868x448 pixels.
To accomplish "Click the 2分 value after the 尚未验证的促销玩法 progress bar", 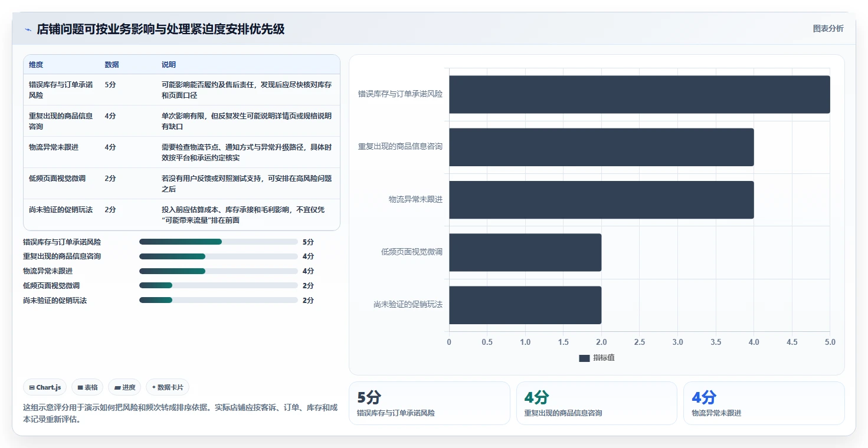I will click(x=308, y=301).
